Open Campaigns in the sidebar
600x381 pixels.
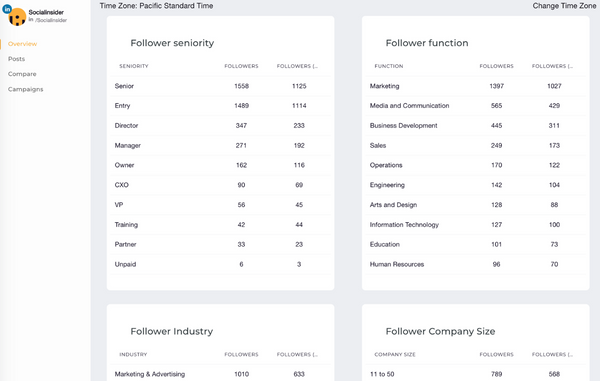tap(26, 90)
